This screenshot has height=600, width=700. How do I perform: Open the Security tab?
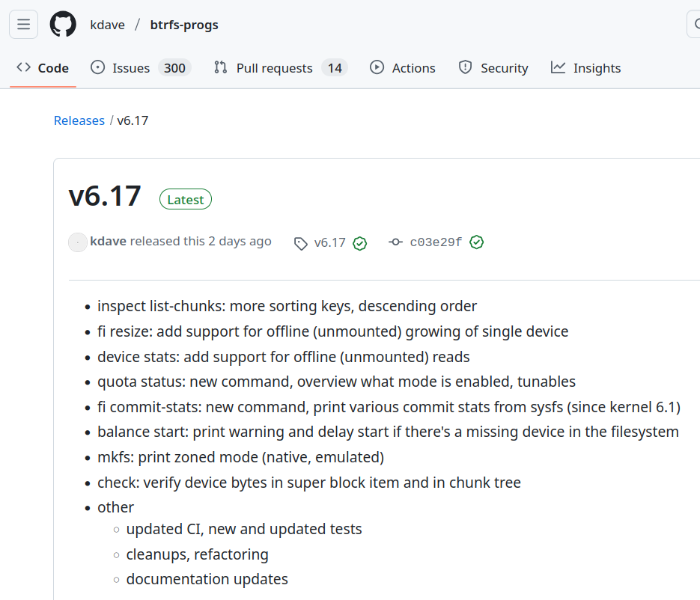pyautogui.click(x=493, y=68)
